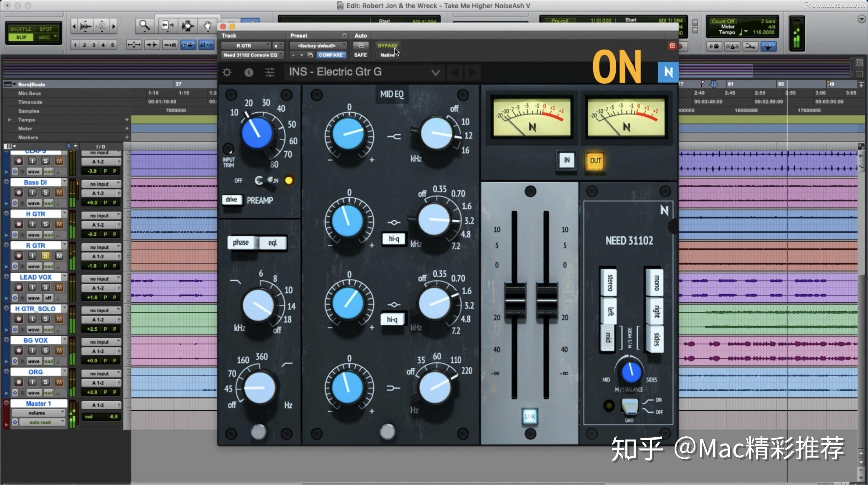The image size is (868, 485).
Task: Go to previous plugin preset arrow
Action: [x=455, y=72]
